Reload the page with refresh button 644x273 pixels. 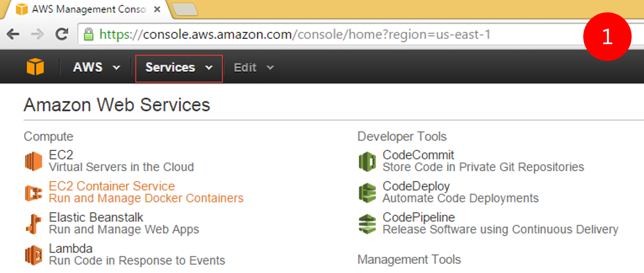point(62,34)
